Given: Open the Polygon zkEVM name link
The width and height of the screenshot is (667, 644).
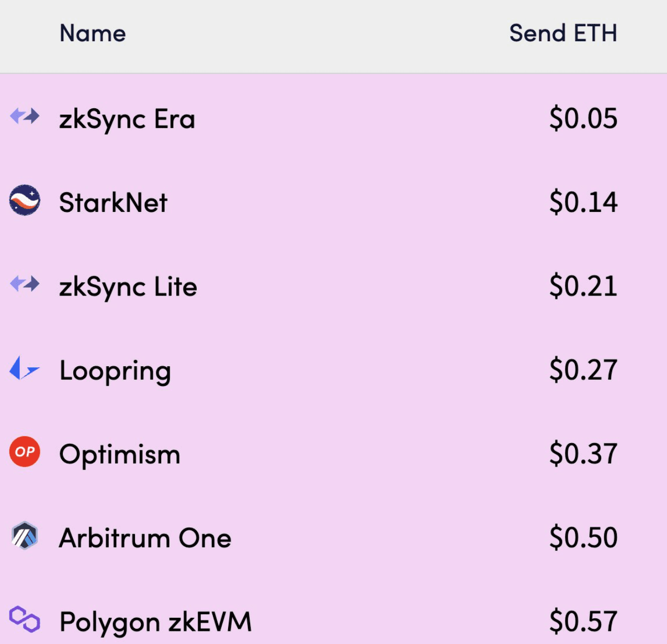Looking at the screenshot, I should [155, 623].
